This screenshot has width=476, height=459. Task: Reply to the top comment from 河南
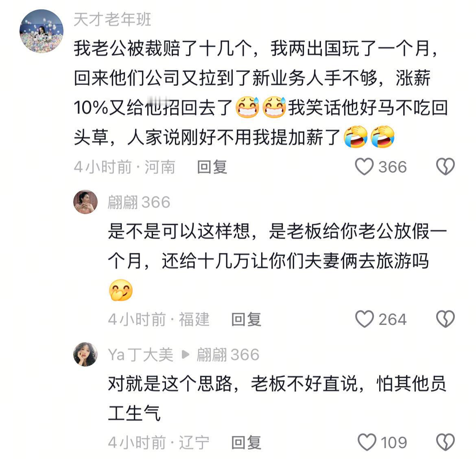click(x=212, y=167)
